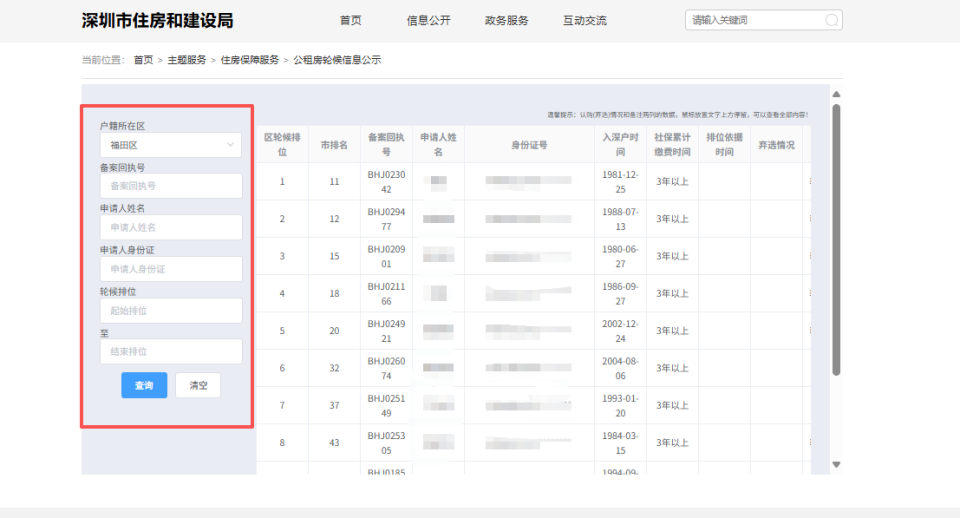Click the 申请人姓名 column header
Screen dimensions: 960x518
coord(438,145)
